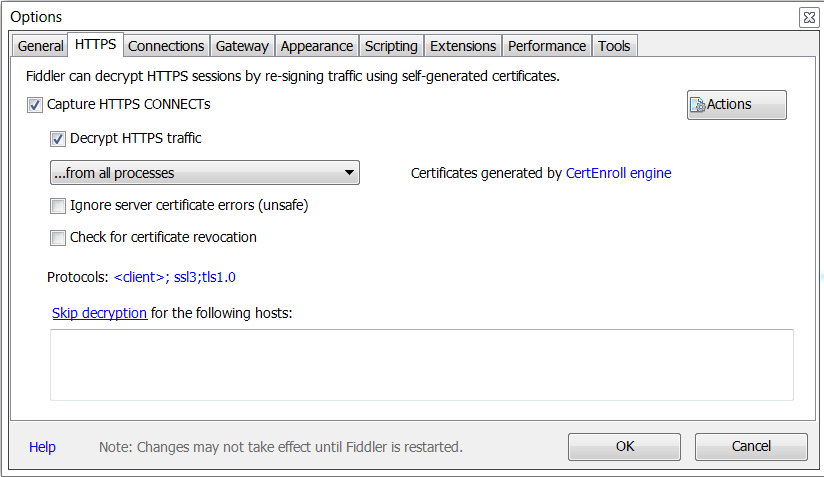Open the '...from all processes' dropdown
Screen dimensions: 824x477
(x=205, y=173)
